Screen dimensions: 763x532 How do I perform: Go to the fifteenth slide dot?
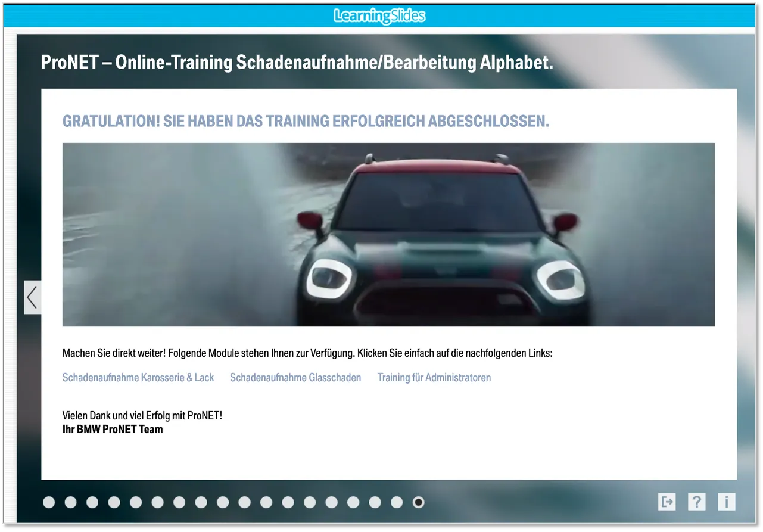coord(353,503)
